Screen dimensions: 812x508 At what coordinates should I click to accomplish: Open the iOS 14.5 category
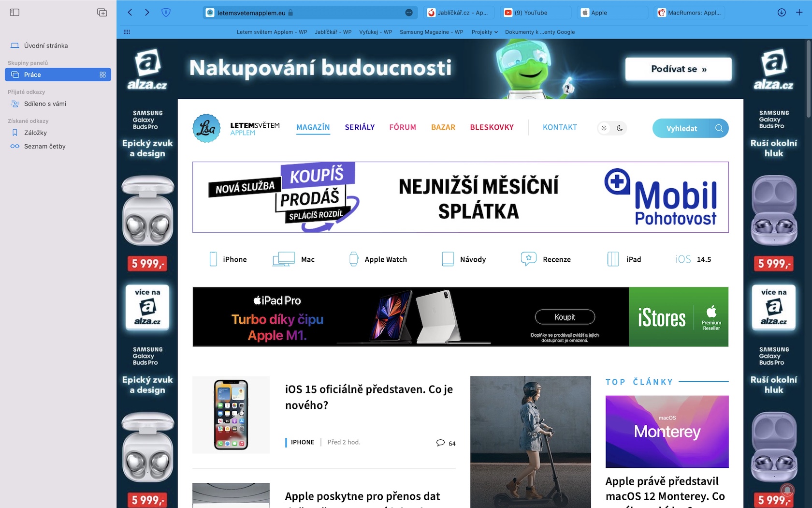[693, 259]
